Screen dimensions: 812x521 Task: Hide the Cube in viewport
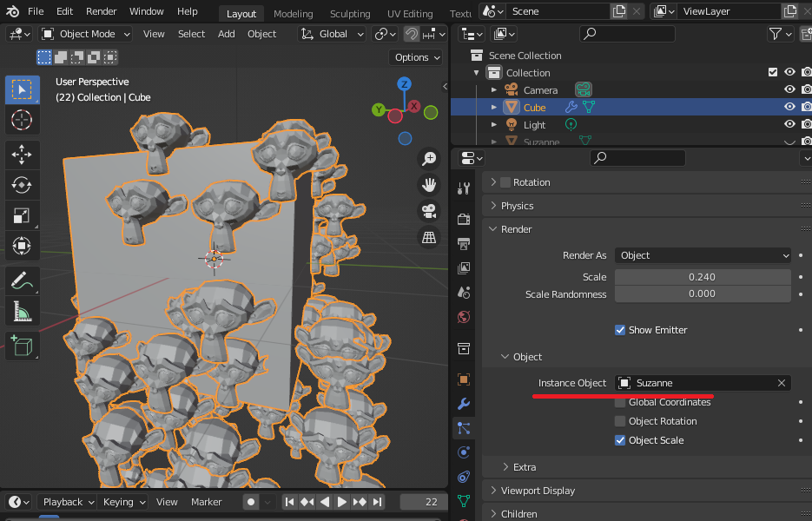(x=789, y=107)
